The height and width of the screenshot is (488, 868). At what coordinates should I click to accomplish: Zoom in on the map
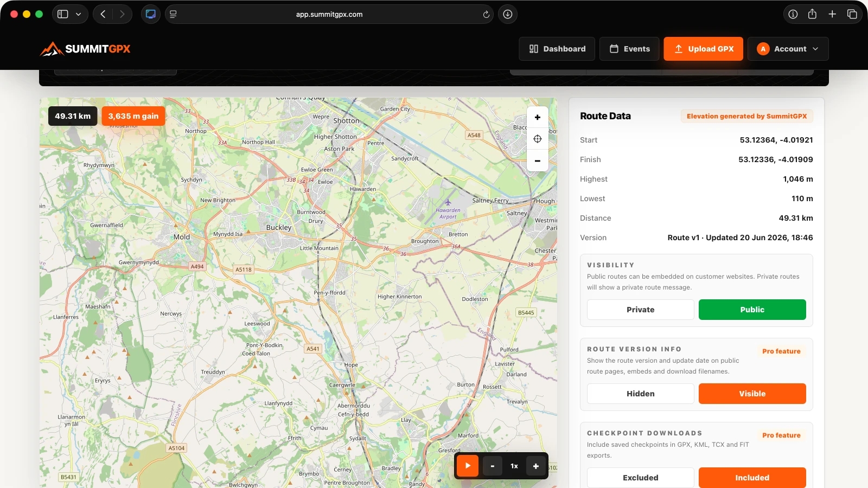[x=538, y=117]
